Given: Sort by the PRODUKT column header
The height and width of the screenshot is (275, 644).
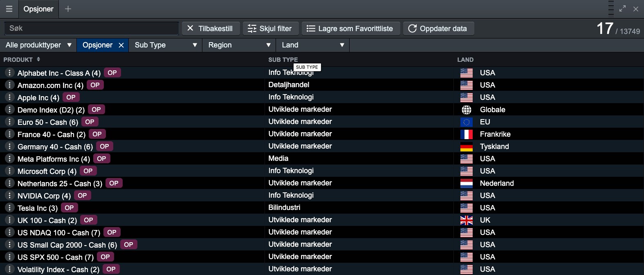Looking at the screenshot, I should click(22, 60).
